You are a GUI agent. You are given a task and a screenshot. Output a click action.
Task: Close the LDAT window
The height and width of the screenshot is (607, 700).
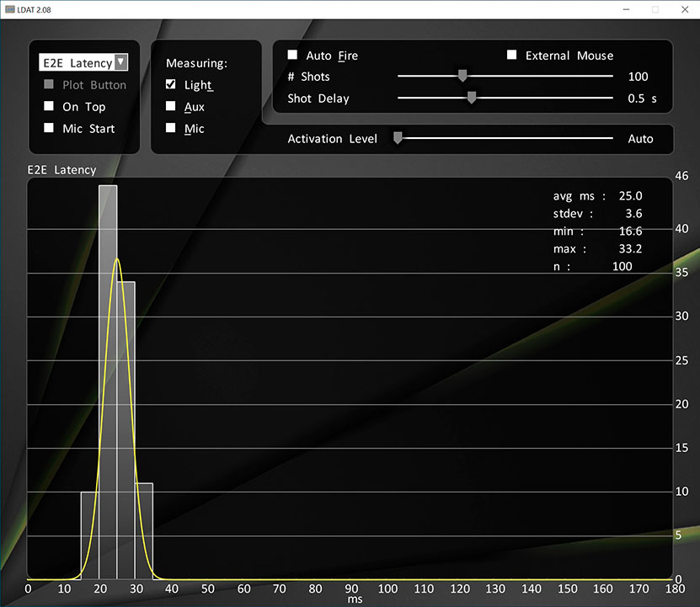[685, 9]
